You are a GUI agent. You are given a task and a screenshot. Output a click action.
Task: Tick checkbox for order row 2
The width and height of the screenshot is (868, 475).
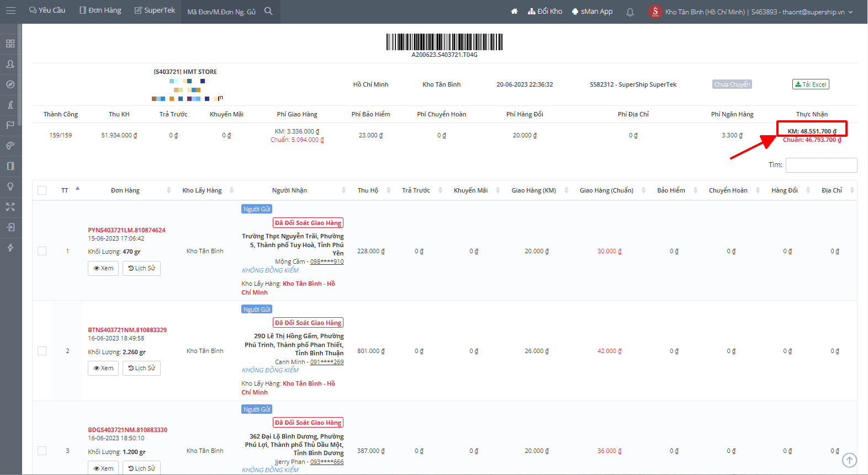[x=42, y=351]
